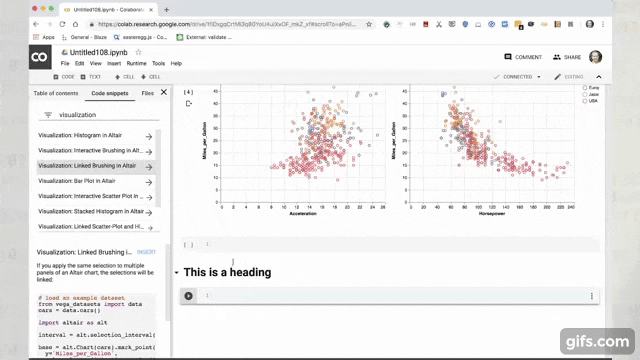Screen dimensions: 640x360
Task: Toggle the Europe legend item
Action: (x=591, y=88)
